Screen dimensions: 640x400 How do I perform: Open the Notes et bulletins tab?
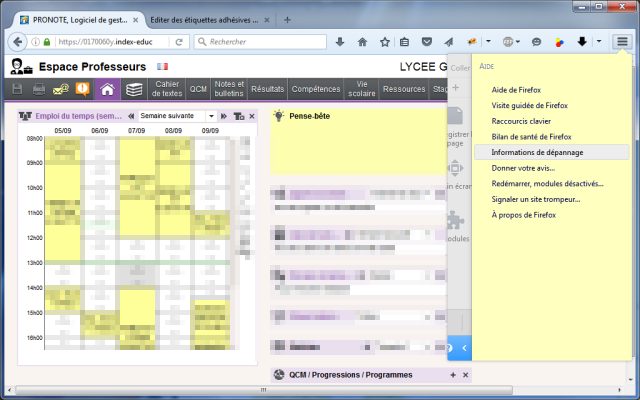[229, 90]
